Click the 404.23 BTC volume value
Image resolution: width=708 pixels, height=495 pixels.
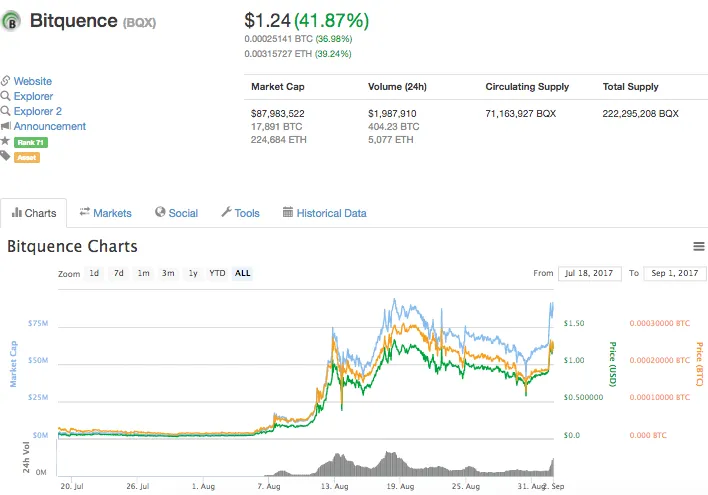(x=393, y=126)
